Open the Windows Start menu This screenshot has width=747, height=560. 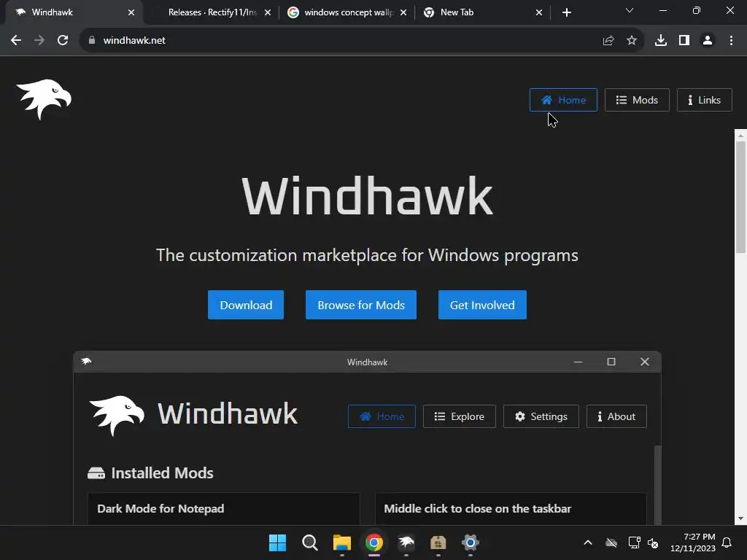point(277,542)
